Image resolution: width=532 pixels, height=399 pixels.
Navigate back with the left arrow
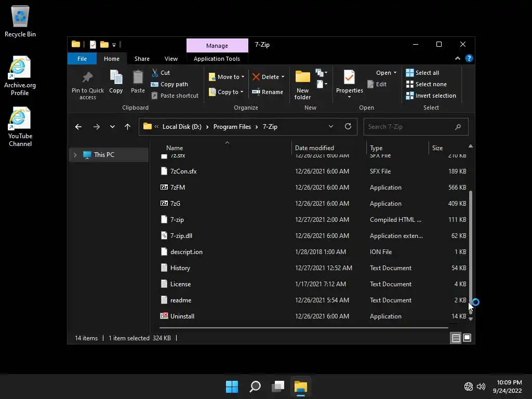click(x=78, y=127)
